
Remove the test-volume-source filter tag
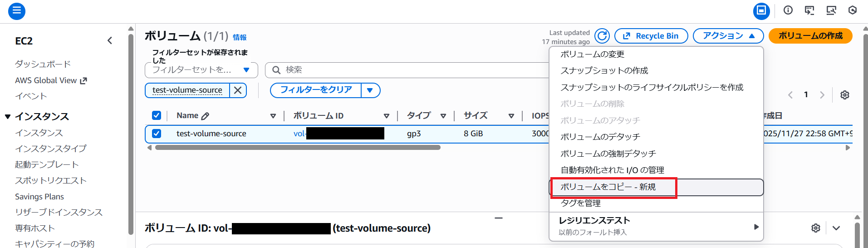238,90
